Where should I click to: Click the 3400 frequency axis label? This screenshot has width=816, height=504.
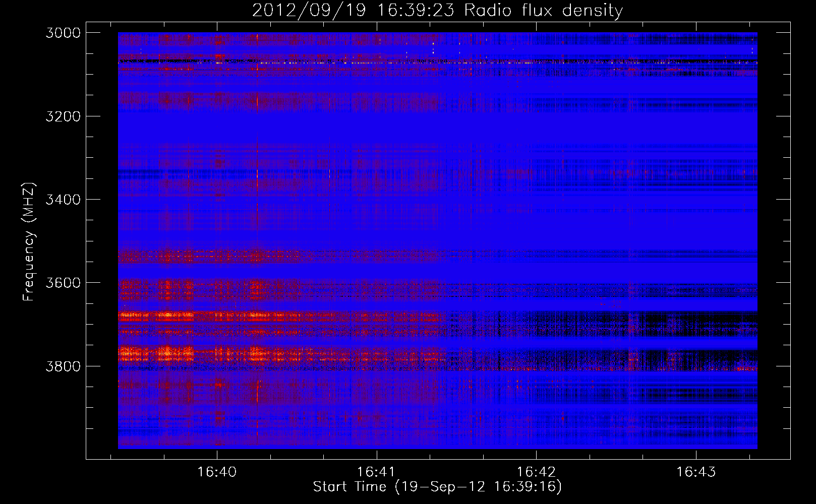(x=63, y=200)
